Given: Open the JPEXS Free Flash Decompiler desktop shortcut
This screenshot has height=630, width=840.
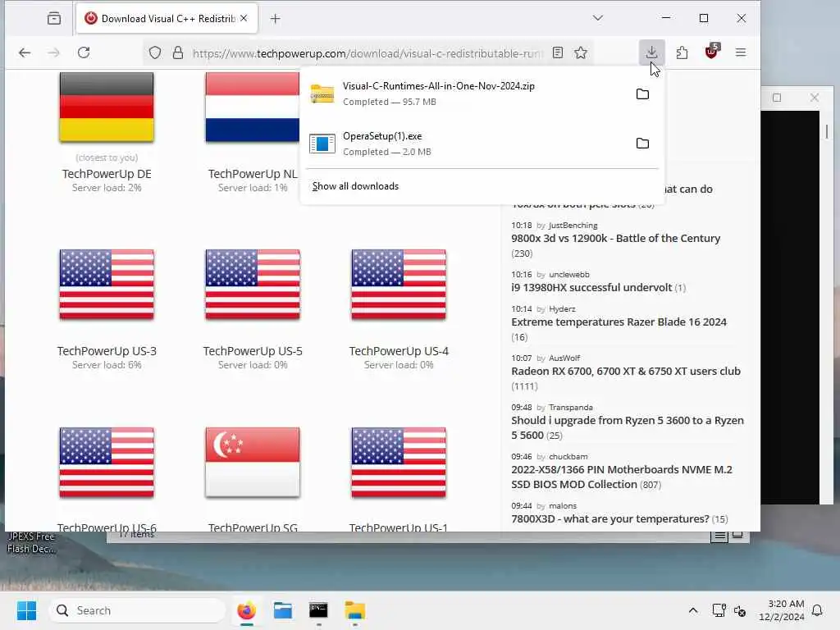Looking at the screenshot, I should (x=30, y=542).
